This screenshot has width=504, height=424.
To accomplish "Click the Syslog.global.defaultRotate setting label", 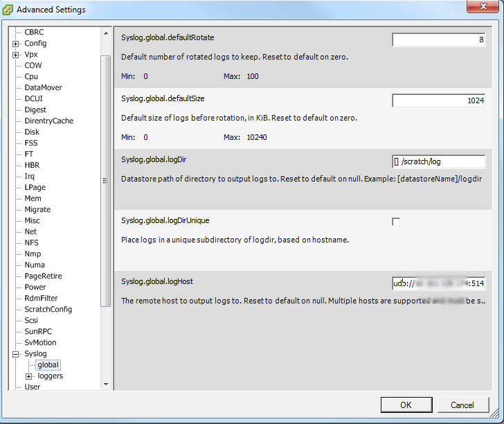I will click(168, 37).
